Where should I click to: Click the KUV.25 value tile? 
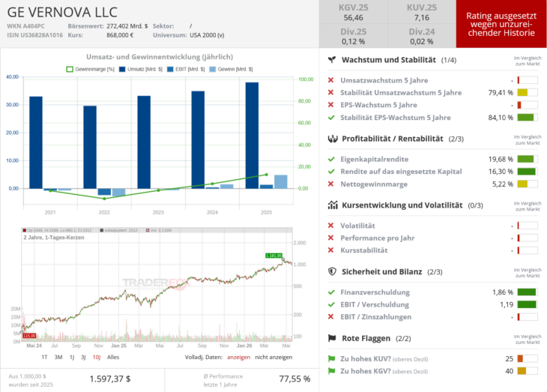[x=422, y=12]
